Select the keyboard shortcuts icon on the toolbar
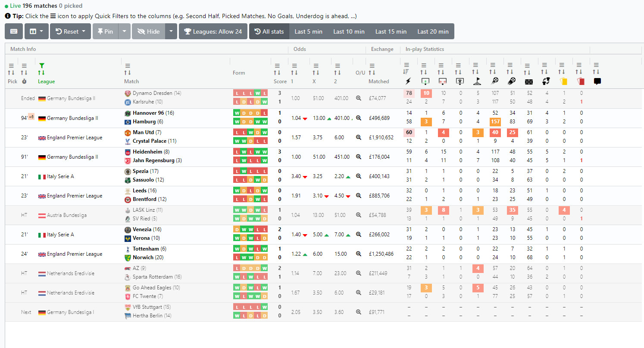Viewport: 644px width, 348px height. (13, 31)
